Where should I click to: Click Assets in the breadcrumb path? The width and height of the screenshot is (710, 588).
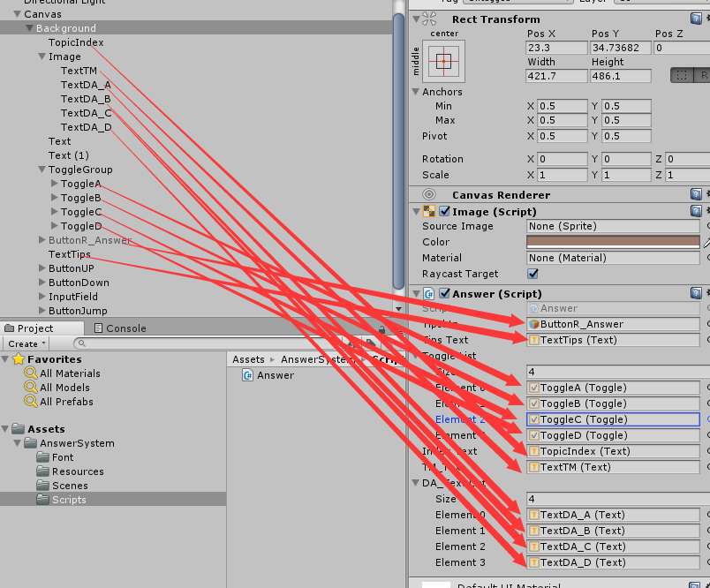pyautogui.click(x=248, y=359)
